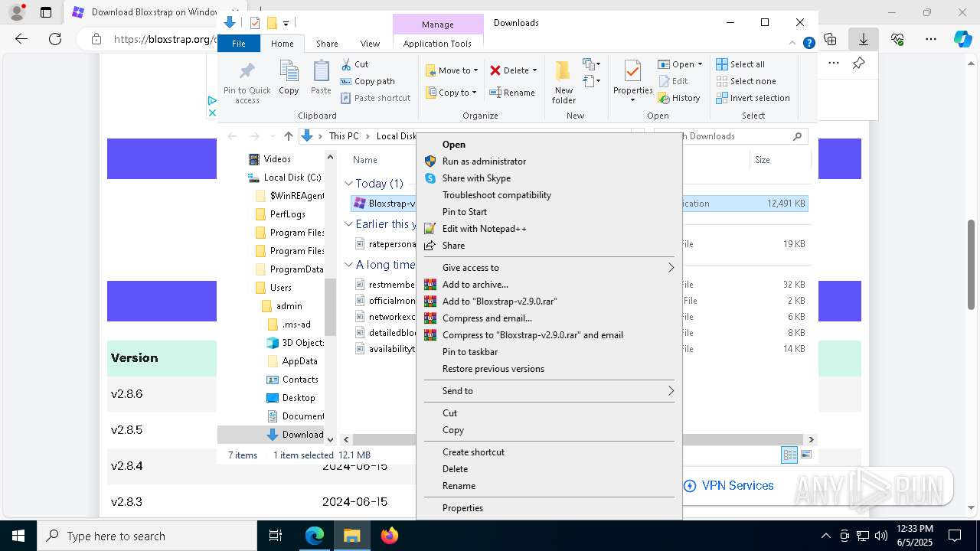Image resolution: width=980 pixels, height=551 pixels.
Task: Click Edge browser refresh button
Action: (55, 39)
